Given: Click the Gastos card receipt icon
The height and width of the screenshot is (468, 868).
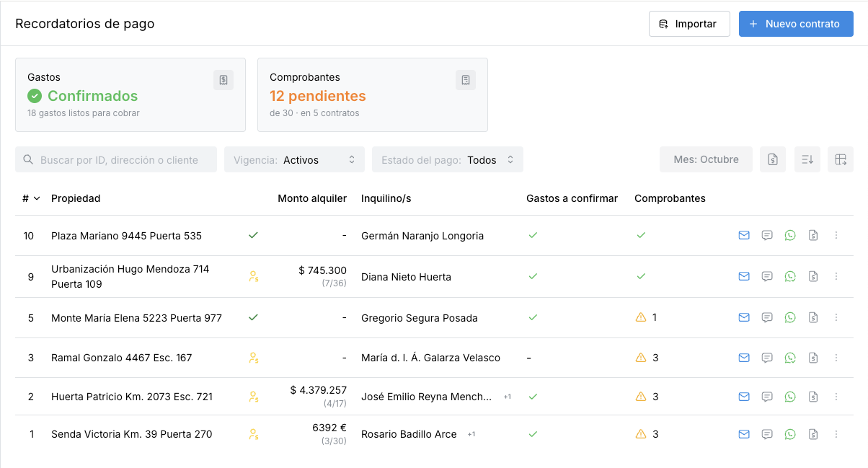Looking at the screenshot, I should (223, 80).
